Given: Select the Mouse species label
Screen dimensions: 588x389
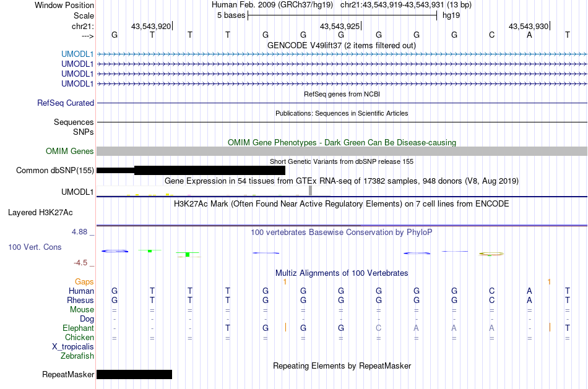Looking at the screenshot, I should pos(82,310).
